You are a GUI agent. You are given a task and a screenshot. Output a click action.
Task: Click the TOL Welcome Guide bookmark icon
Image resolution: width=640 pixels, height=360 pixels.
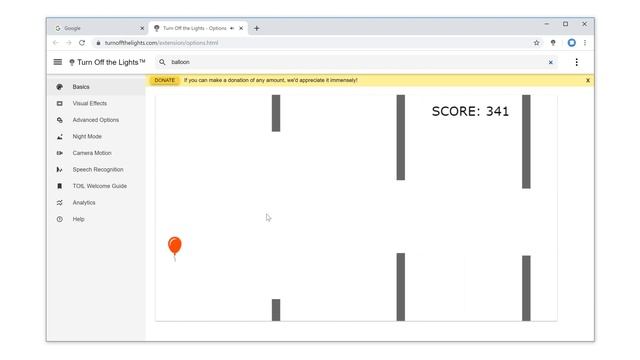[x=60, y=186]
